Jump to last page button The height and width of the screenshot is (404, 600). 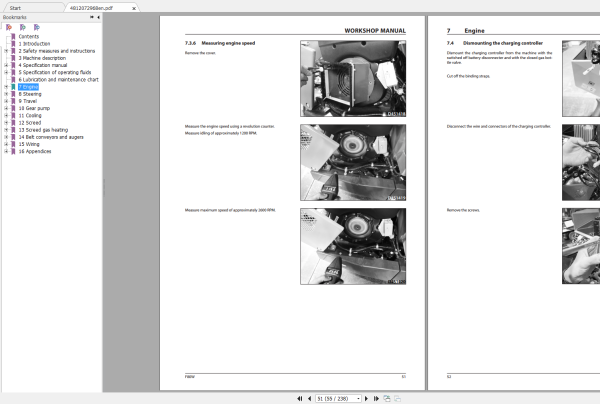click(376, 399)
